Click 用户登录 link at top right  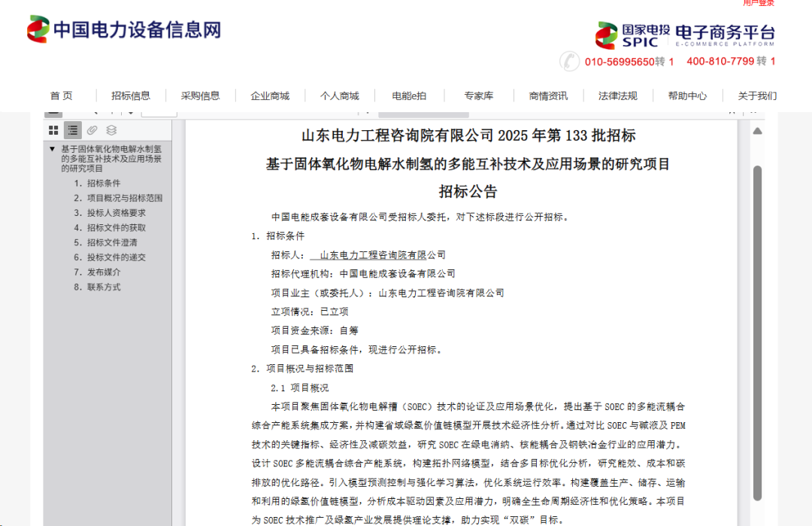(758, 2)
